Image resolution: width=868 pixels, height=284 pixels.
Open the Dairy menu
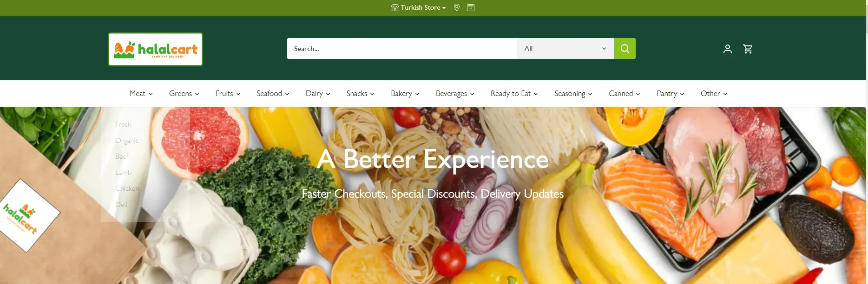click(318, 93)
